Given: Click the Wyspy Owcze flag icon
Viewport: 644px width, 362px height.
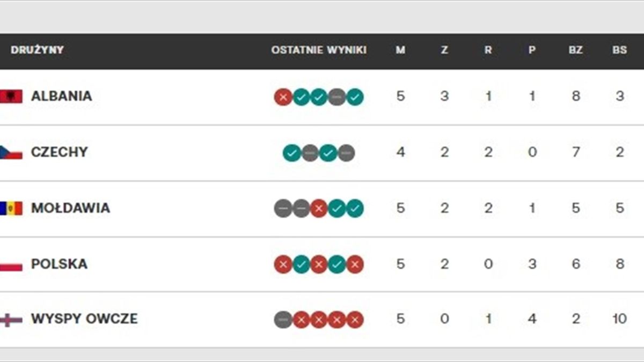Looking at the screenshot, I should coord(11,320).
